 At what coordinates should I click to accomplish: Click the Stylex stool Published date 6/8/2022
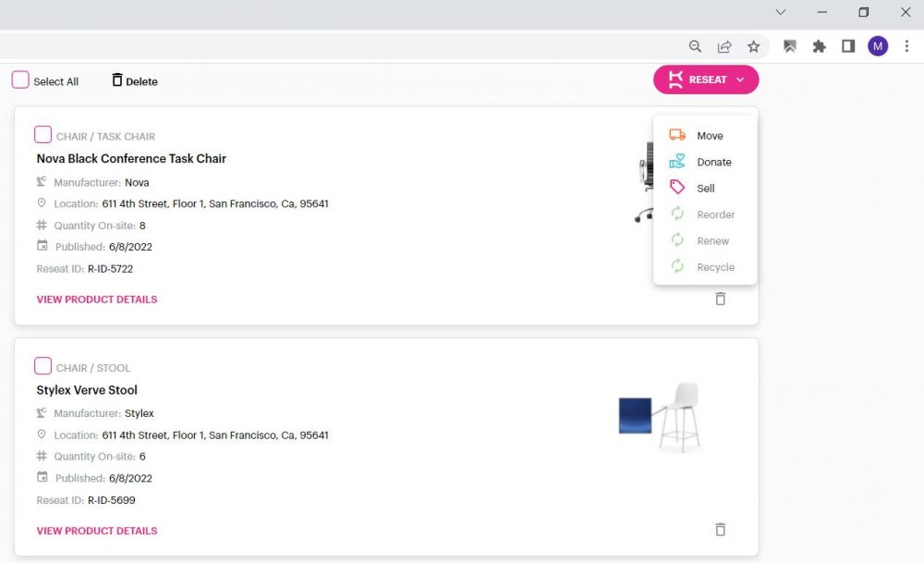[x=130, y=478]
